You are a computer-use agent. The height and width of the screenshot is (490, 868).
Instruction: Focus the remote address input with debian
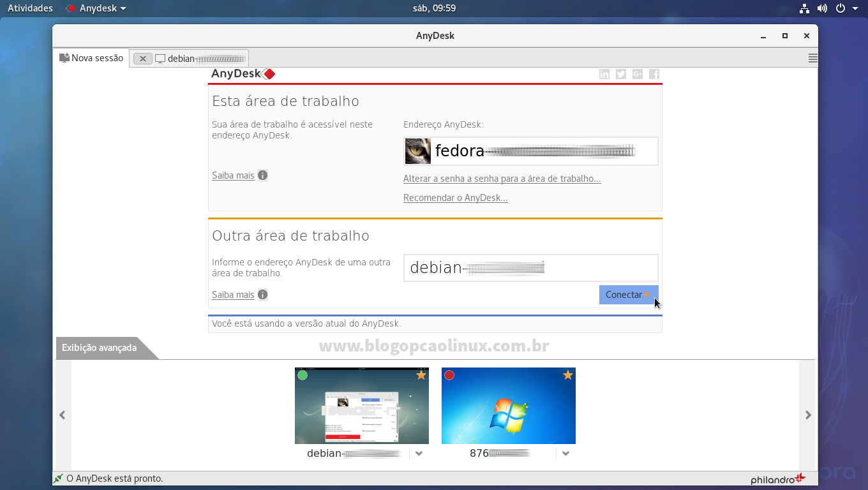click(x=531, y=268)
